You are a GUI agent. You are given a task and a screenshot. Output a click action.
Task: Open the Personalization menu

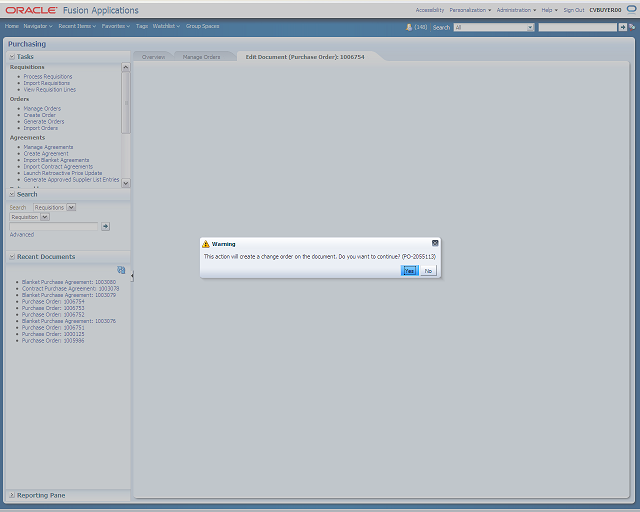(x=470, y=10)
